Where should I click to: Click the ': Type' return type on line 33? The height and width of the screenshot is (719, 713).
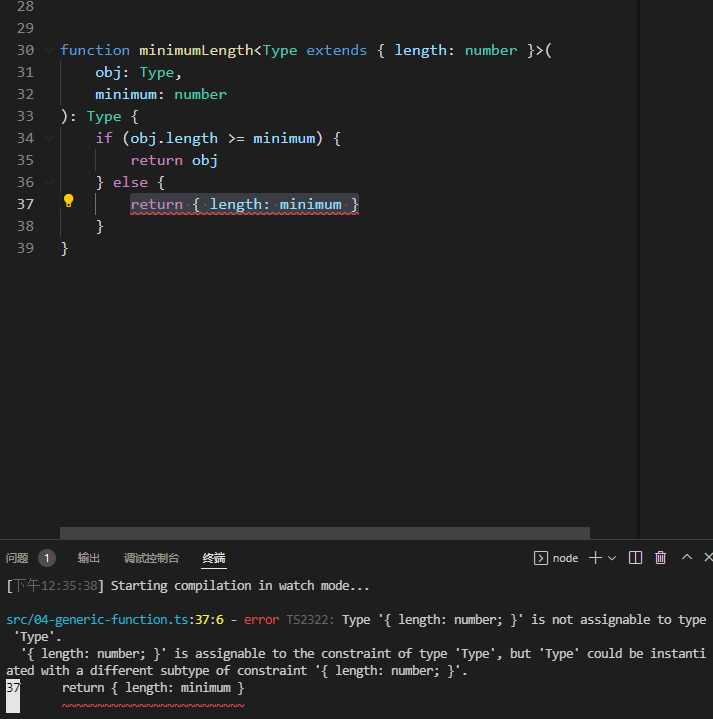95,116
